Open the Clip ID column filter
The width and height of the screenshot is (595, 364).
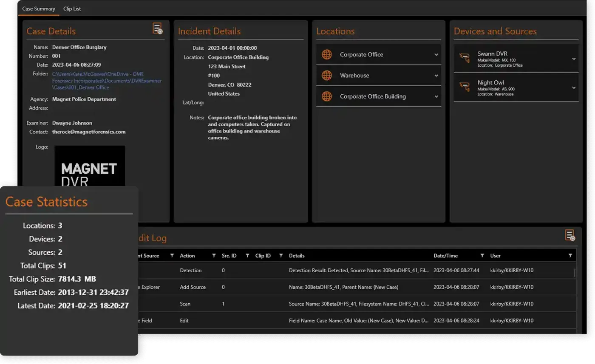click(281, 256)
